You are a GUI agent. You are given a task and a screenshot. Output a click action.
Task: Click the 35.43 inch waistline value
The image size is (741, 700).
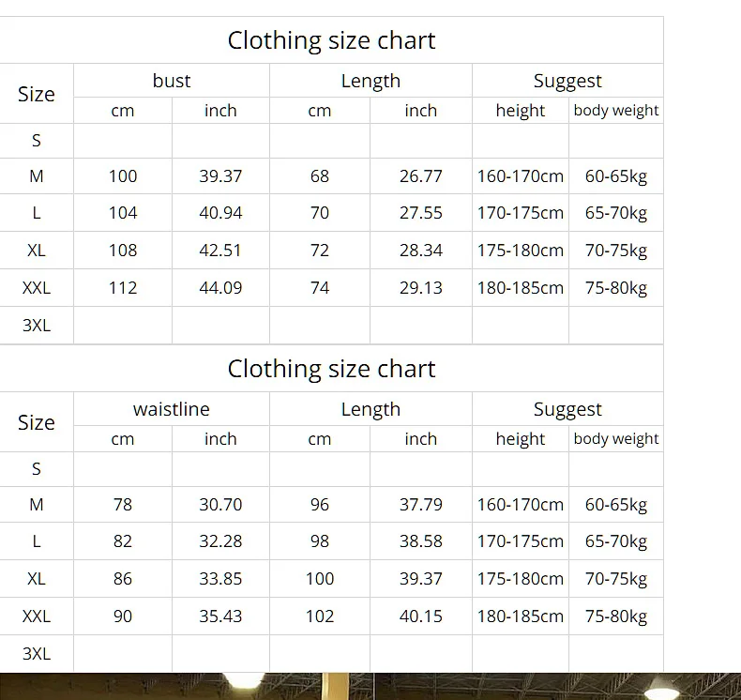tap(220, 616)
